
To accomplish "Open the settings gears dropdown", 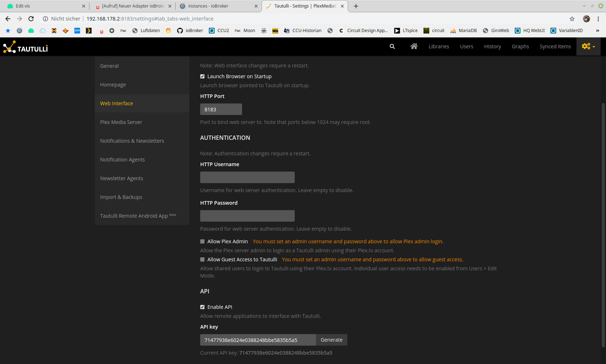I will pos(588,46).
